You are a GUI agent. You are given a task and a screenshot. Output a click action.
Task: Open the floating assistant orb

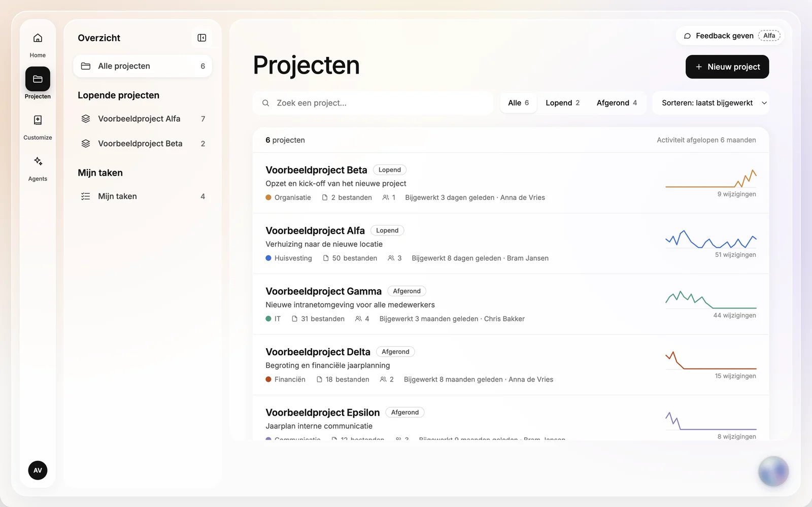[773, 471]
